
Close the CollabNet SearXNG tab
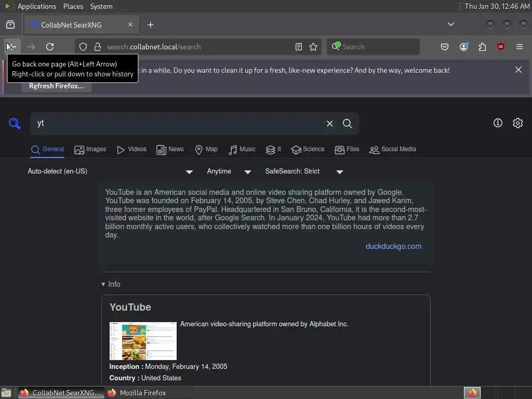coord(130,25)
